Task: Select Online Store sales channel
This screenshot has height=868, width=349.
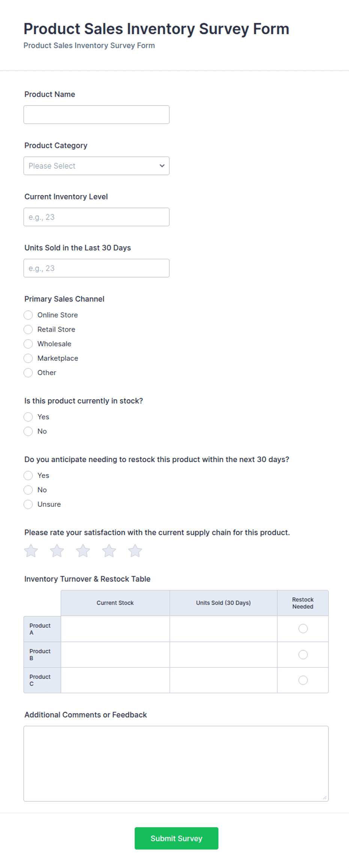Action: 28,315
